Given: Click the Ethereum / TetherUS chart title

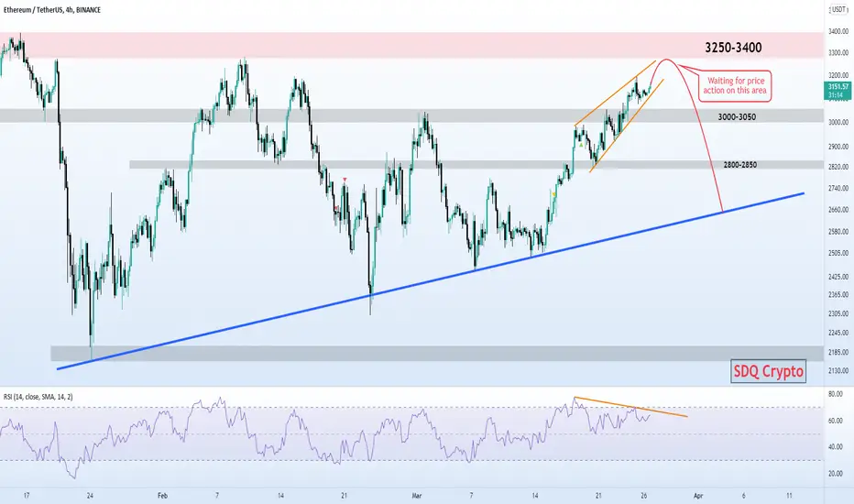Looking at the screenshot, I should tap(52, 10).
